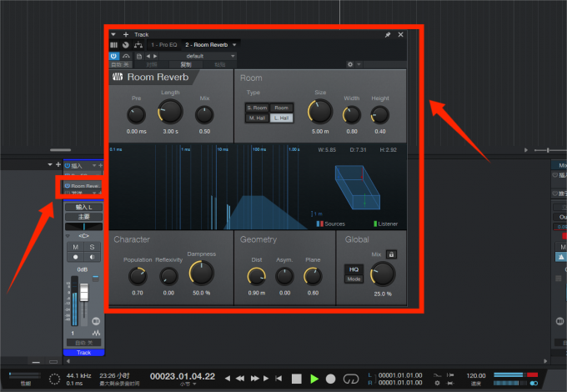The image size is (567, 392).
Task: Click the 输入 L input selector
Action: click(x=83, y=207)
